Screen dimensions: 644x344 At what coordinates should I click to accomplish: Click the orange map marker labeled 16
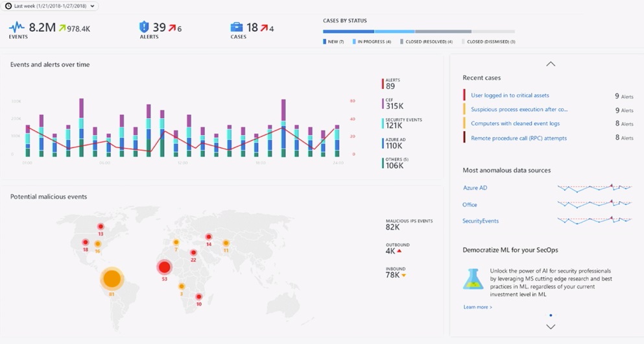point(97,243)
